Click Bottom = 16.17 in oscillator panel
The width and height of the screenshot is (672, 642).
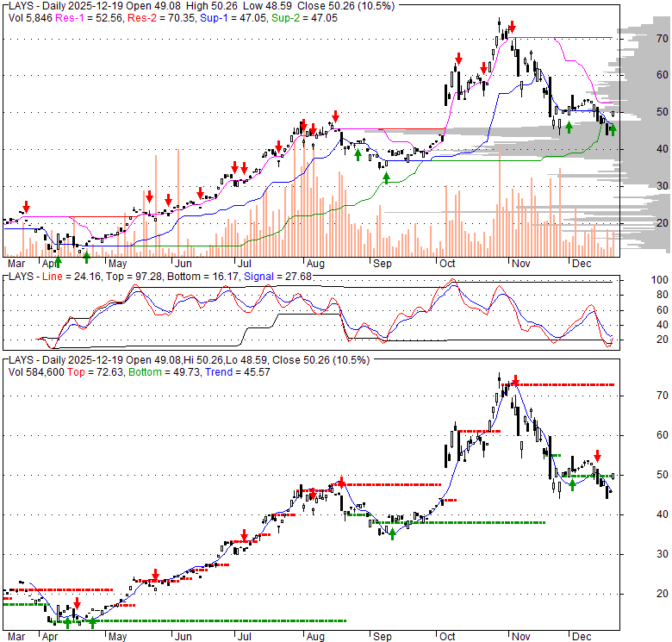202,277
